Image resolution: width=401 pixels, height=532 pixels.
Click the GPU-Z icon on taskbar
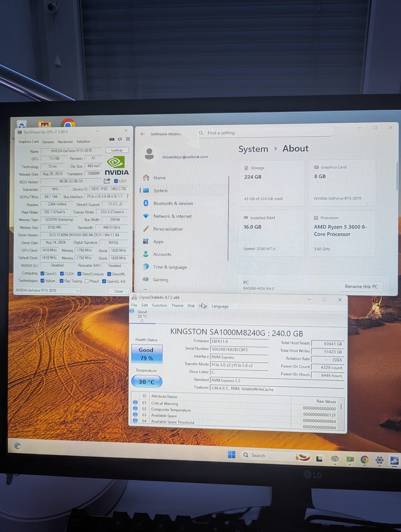pyautogui.click(x=350, y=459)
